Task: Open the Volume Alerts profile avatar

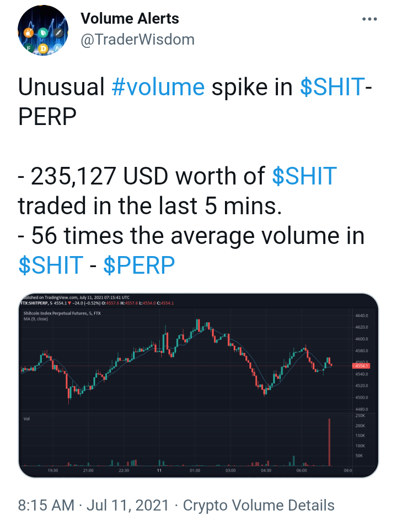Action: coord(43,30)
